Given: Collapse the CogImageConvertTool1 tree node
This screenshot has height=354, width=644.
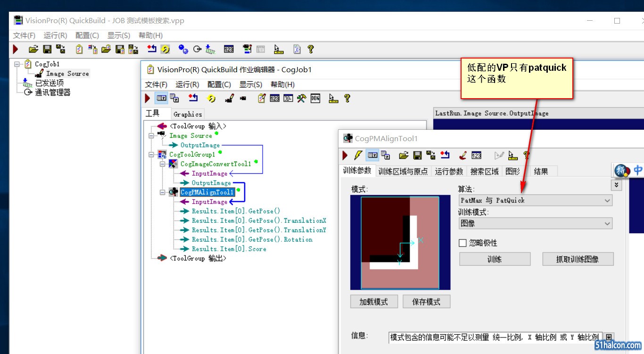Looking at the screenshot, I should point(163,164).
